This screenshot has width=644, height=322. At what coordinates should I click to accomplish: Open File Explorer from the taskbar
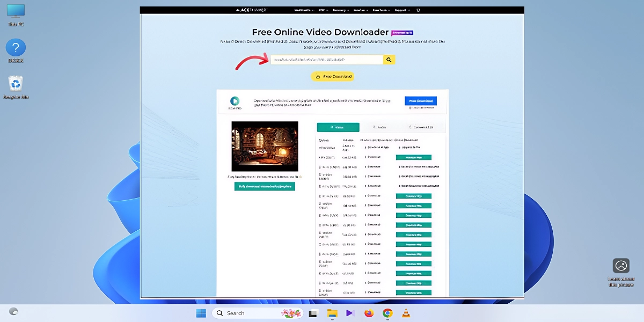332,313
